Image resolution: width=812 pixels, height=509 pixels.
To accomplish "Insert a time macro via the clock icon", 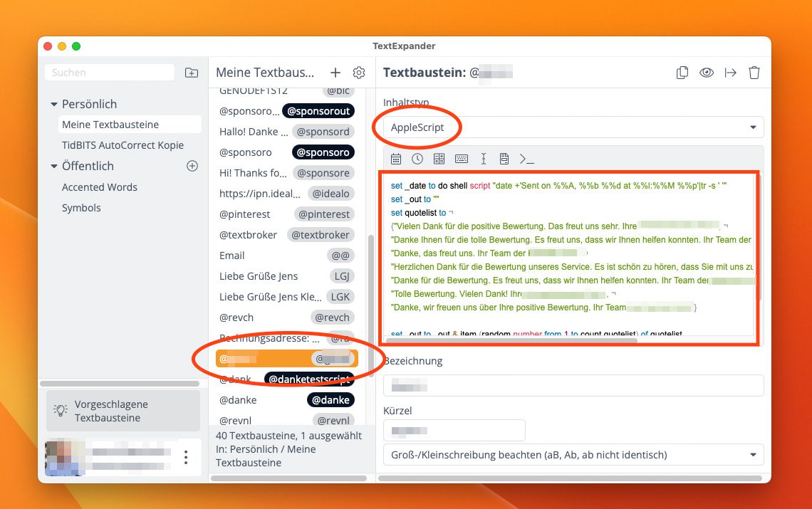I will tap(417, 159).
